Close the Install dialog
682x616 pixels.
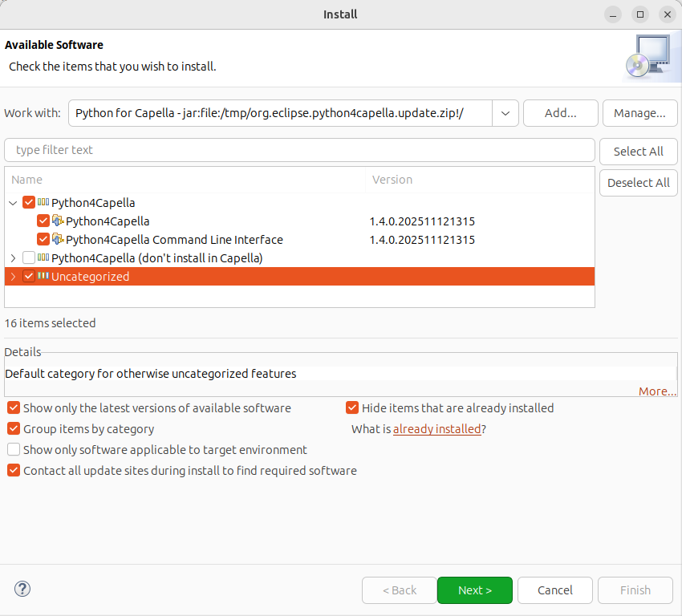tap(668, 14)
